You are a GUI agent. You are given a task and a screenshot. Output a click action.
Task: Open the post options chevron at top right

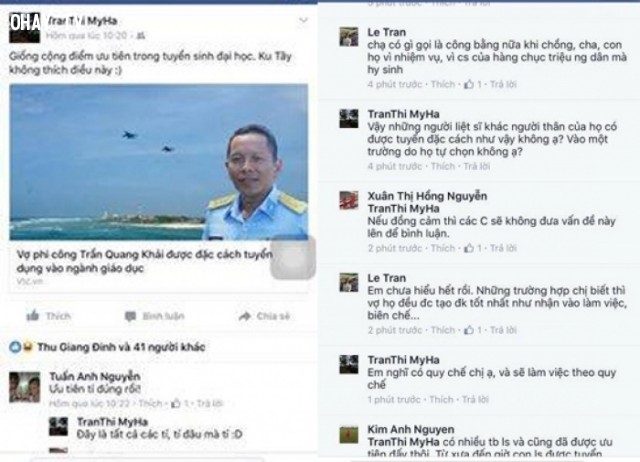click(x=303, y=20)
